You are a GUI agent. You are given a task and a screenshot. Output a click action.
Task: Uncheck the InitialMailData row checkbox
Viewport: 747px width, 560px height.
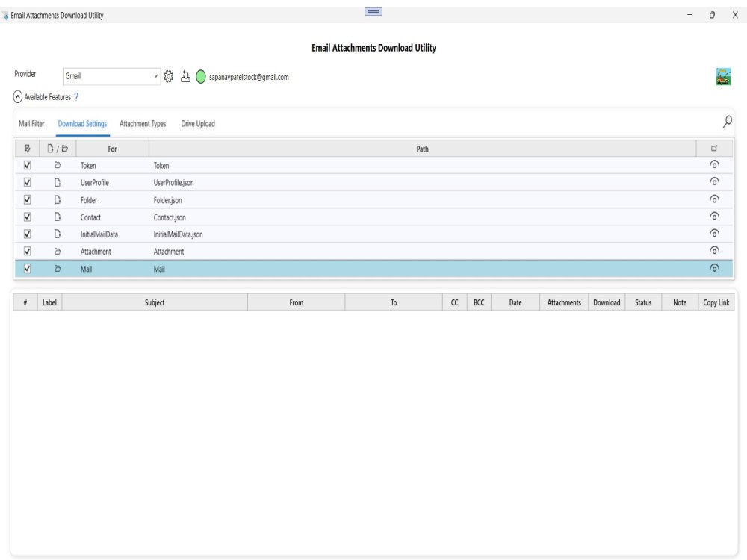pos(27,234)
